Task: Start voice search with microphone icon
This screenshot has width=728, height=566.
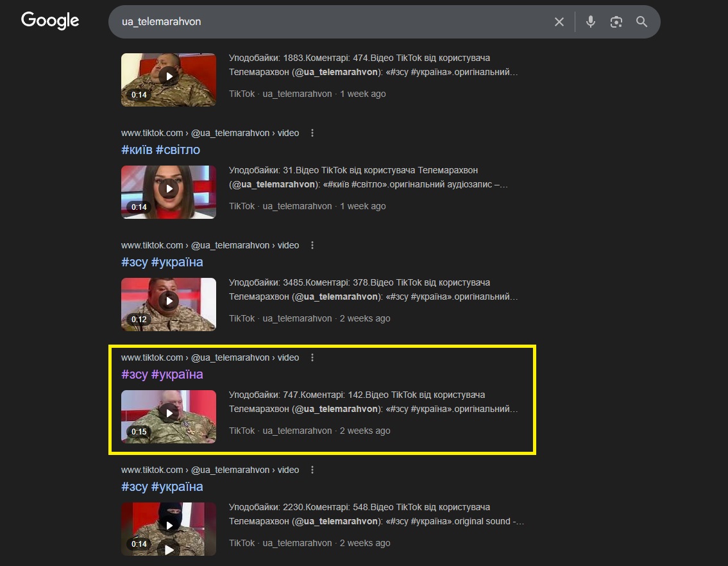Action: [591, 22]
